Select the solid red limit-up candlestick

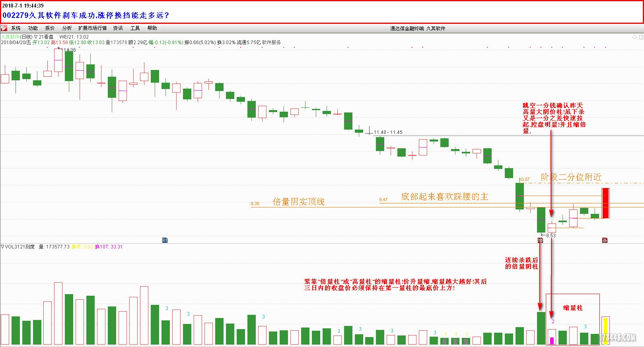(x=605, y=203)
